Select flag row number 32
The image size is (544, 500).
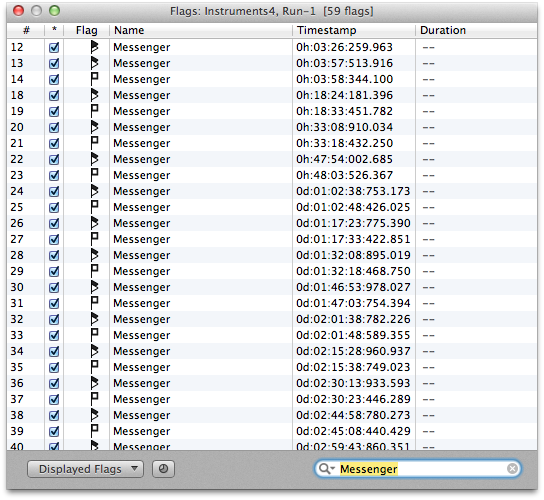(x=272, y=319)
